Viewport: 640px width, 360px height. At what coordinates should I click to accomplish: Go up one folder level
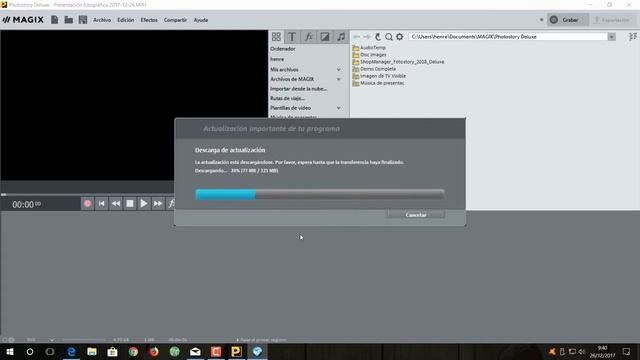click(378, 37)
